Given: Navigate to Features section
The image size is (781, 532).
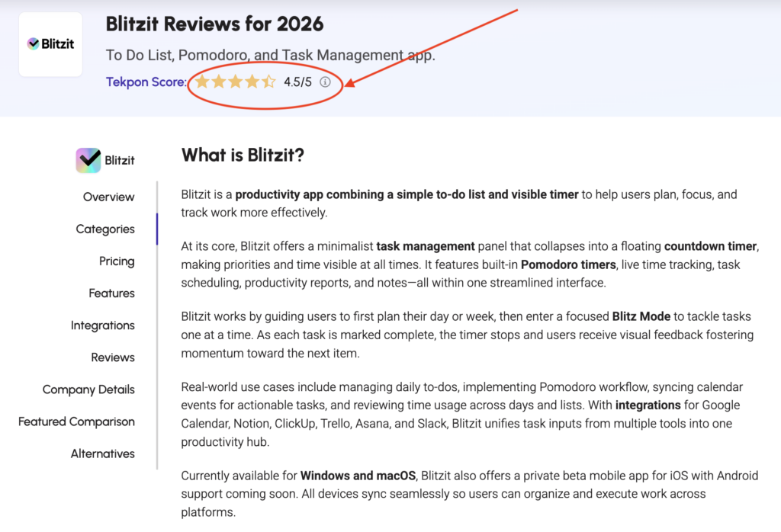Looking at the screenshot, I should pyautogui.click(x=111, y=293).
